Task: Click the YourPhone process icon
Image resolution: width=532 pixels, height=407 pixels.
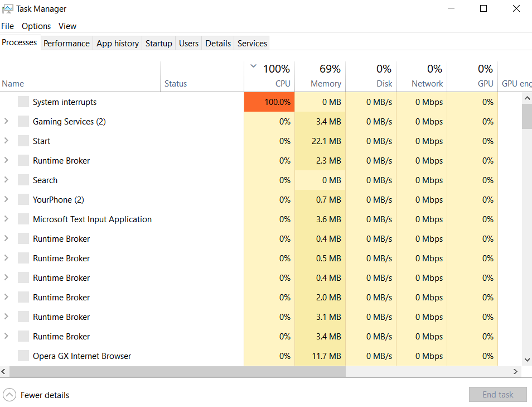Action: (23, 199)
